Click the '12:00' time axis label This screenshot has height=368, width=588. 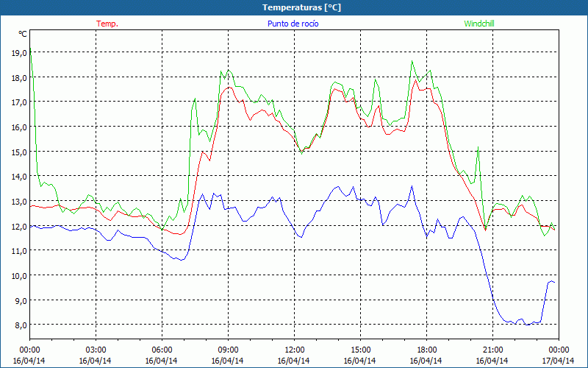point(295,350)
